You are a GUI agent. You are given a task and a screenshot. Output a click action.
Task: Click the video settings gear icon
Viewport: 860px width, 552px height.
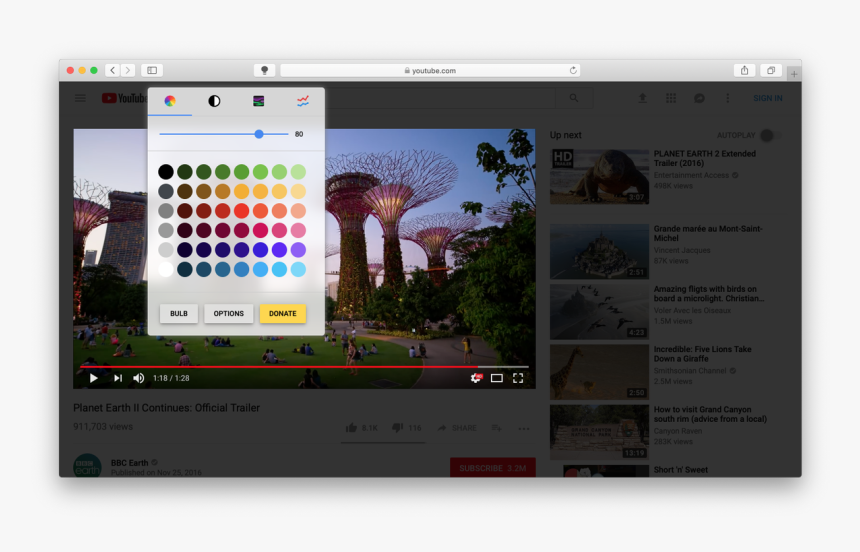click(476, 378)
